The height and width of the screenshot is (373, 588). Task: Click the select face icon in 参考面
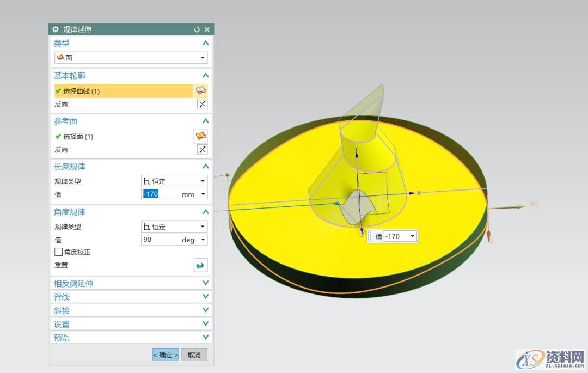[201, 136]
